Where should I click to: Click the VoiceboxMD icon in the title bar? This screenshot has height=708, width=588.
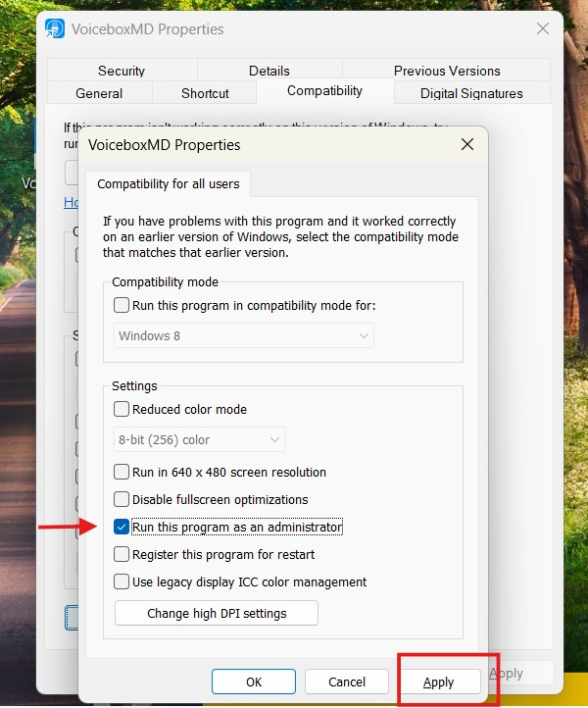55,28
